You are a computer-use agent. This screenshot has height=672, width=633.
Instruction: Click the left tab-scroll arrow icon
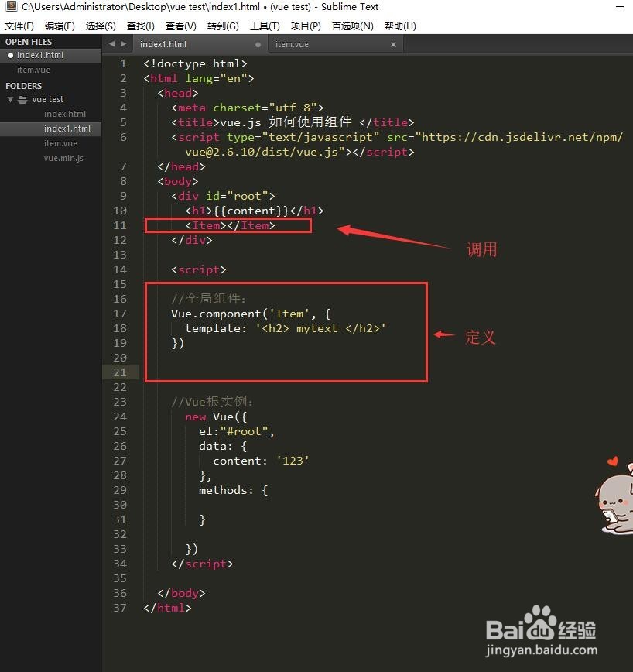[x=111, y=44]
